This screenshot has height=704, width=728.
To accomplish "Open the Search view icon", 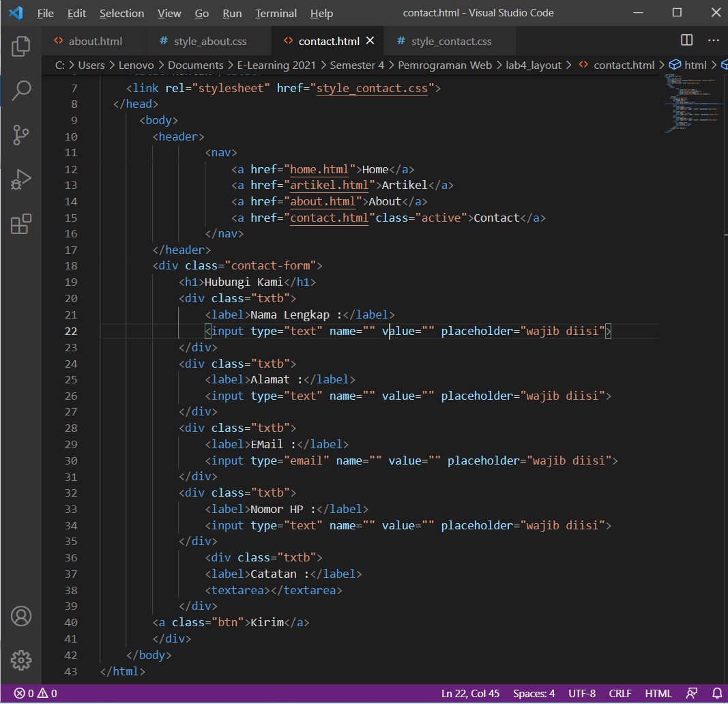I will point(21,90).
